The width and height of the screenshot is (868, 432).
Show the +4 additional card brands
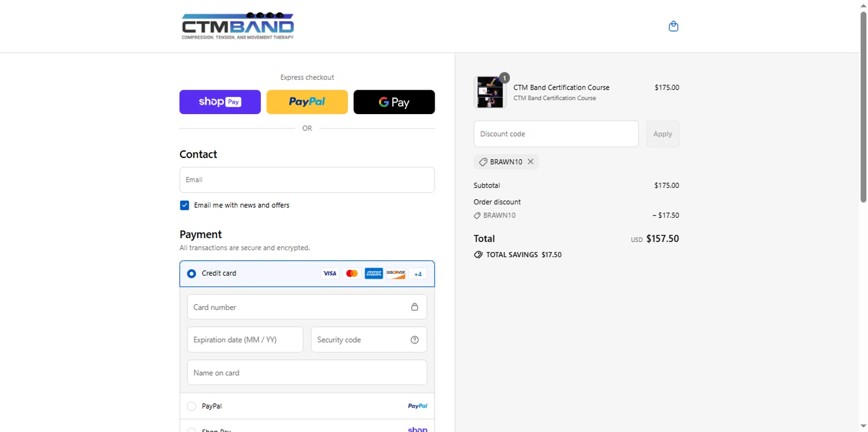[418, 274]
